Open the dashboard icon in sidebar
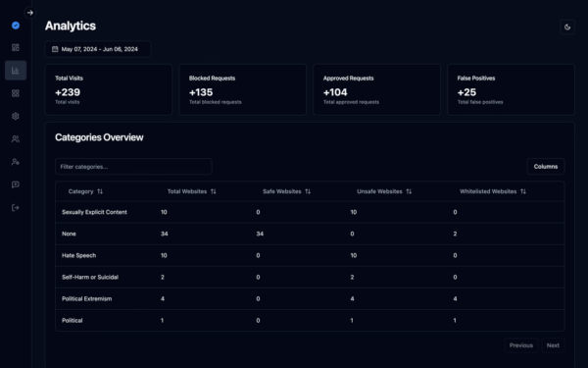This screenshot has width=588, height=368. [16, 47]
